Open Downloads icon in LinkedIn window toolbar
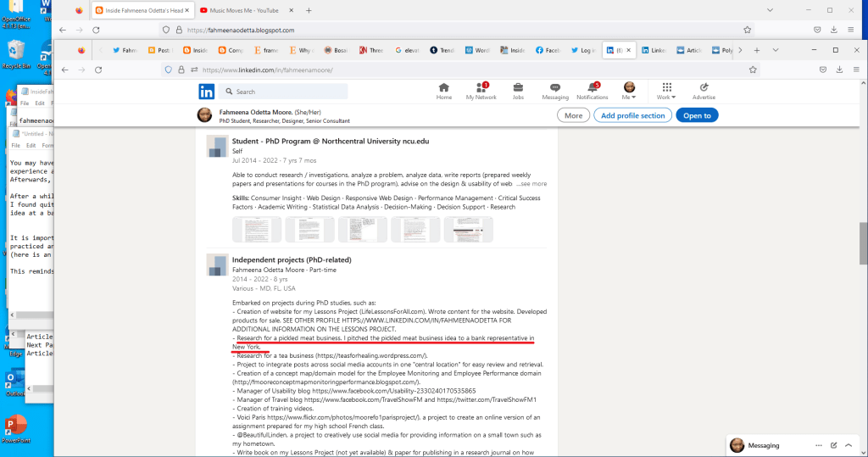Screen dimensions: 868x457 (x=839, y=70)
